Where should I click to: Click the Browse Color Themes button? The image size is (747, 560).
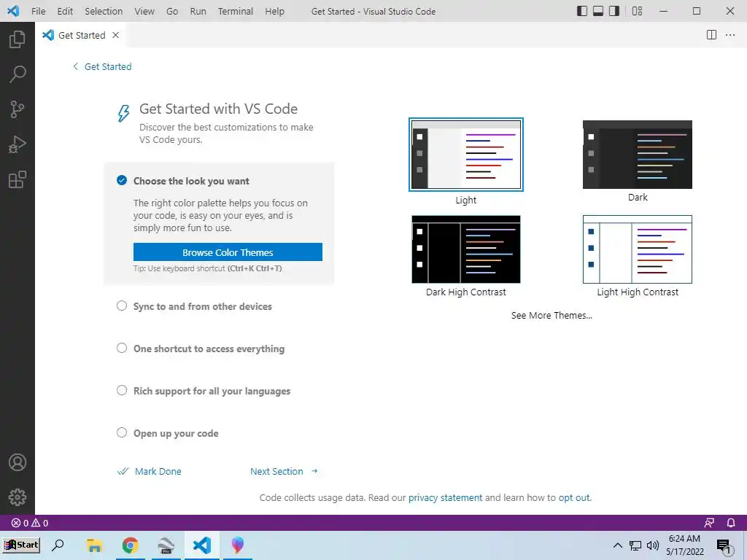[228, 252]
